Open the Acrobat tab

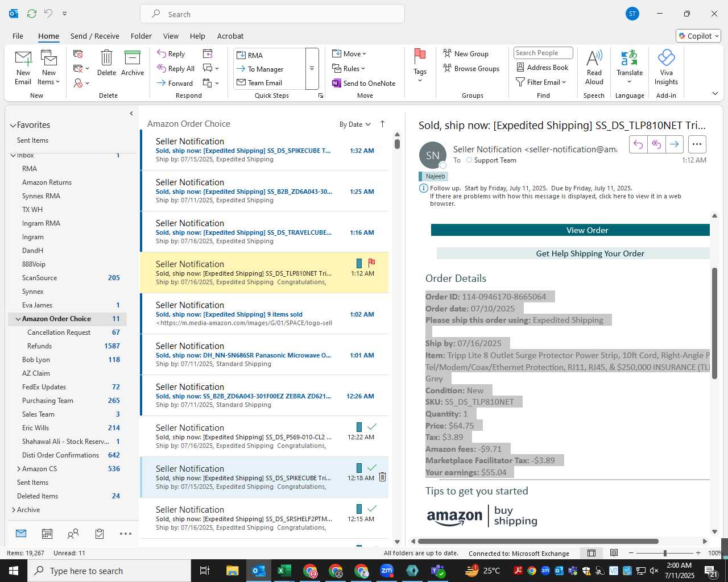coord(230,36)
